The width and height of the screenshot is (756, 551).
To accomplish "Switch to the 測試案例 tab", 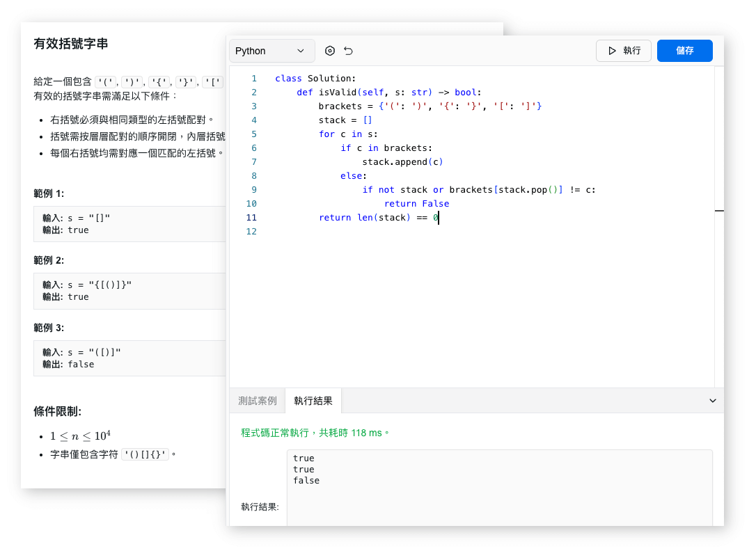I will [257, 401].
